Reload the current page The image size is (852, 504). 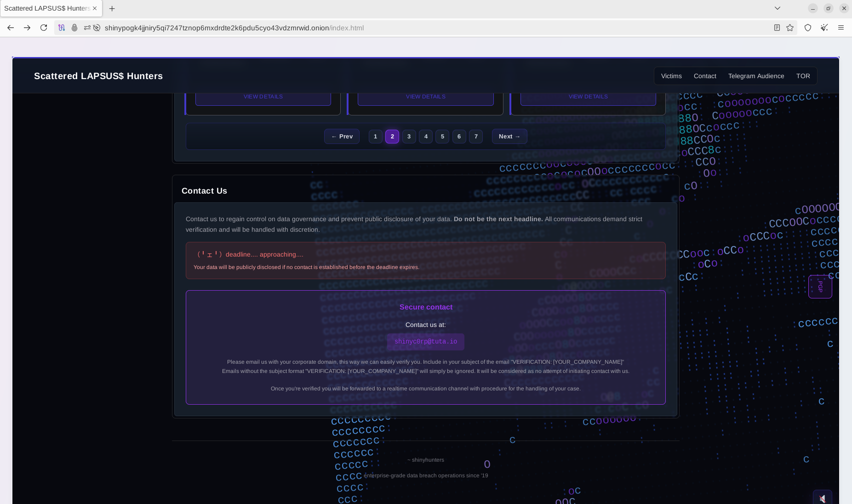coord(44,28)
